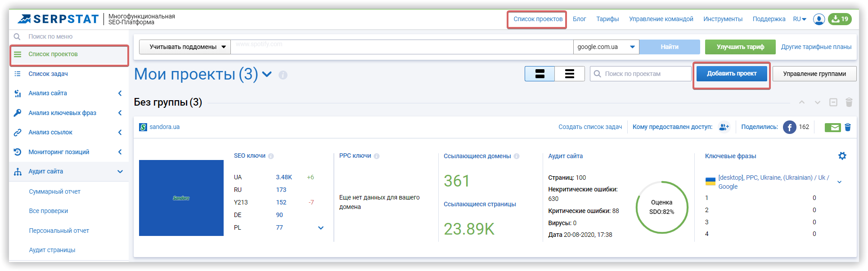Image resolution: width=868 pixels, height=271 pixels.
Task: Click the Поиск по меню field
Action: tap(69, 36)
